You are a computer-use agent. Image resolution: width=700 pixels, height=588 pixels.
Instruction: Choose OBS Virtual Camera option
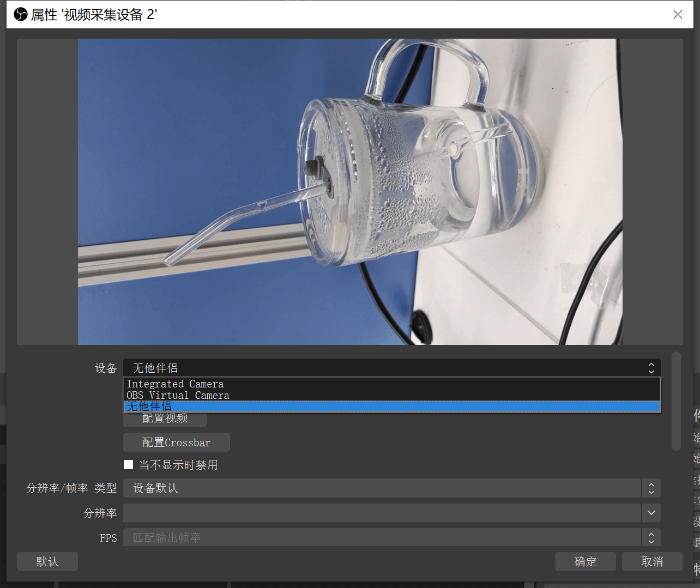(391, 395)
